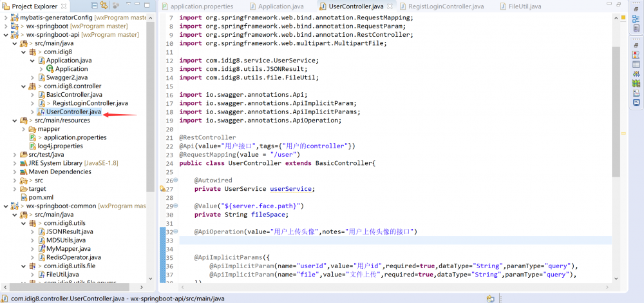Expand the mapper folder
This screenshot has width=644, height=303.
[x=23, y=129]
